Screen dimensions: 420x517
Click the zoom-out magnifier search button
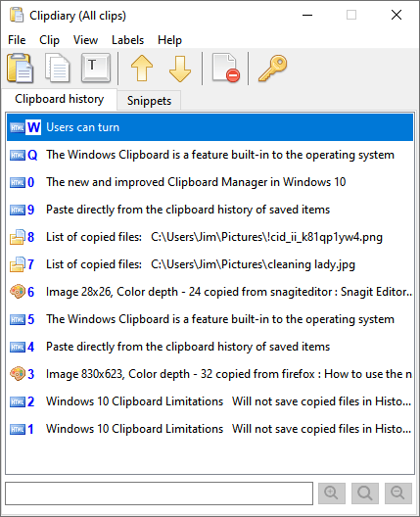[398, 493]
